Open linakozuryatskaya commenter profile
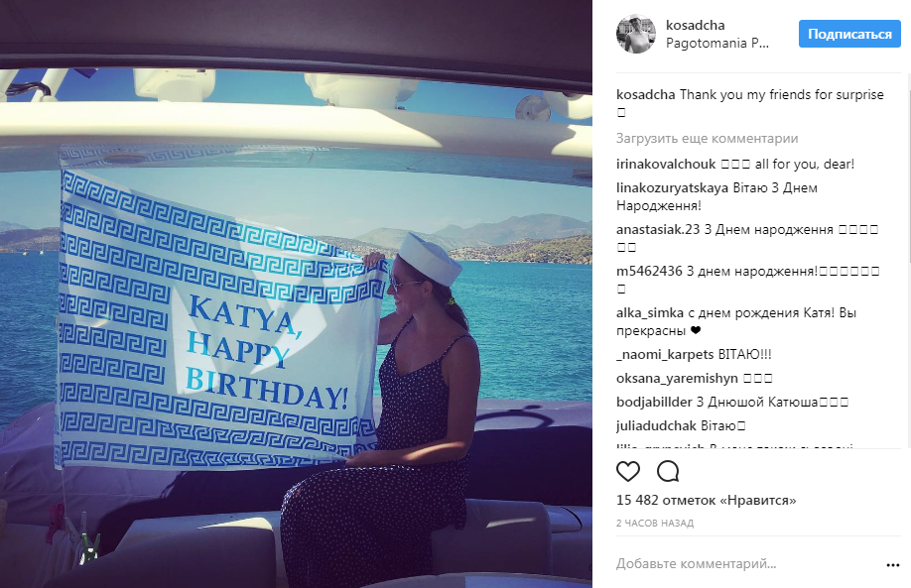Image resolution: width=911 pixels, height=588 pixels. click(x=672, y=188)
